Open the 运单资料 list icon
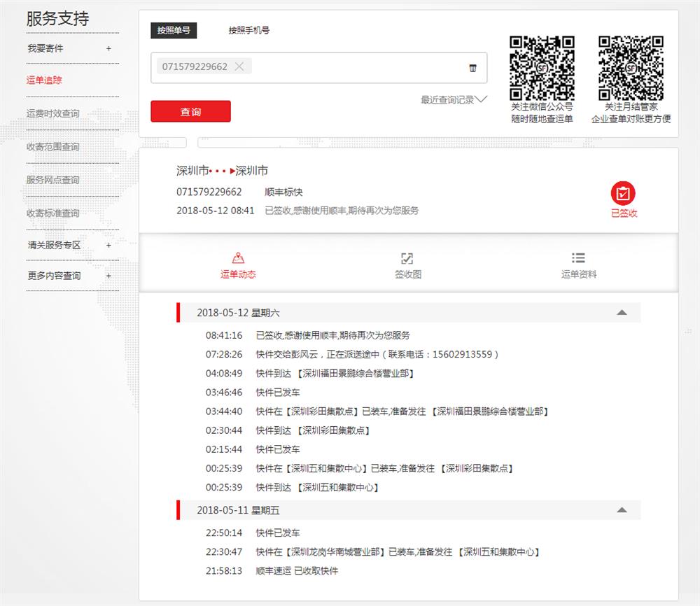Screen dimensions: 700x606 (x=578, y=258)
